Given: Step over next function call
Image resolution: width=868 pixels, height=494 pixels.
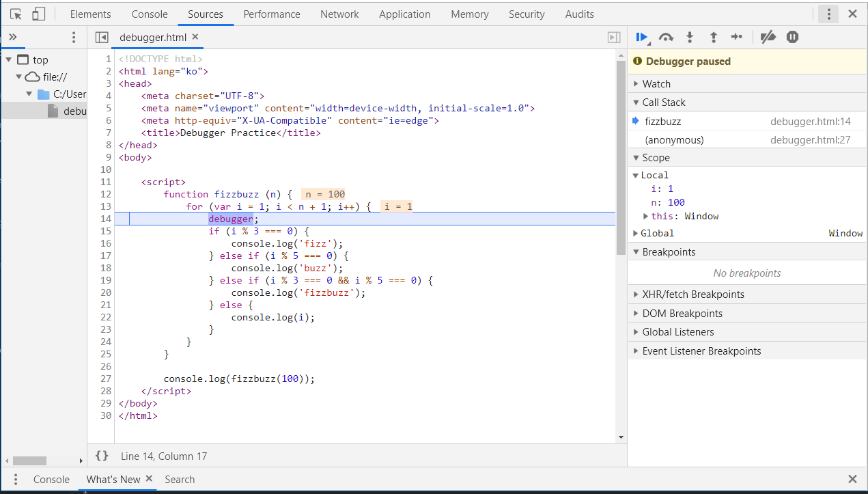Looking at the screenshot, I should [666, 37].
